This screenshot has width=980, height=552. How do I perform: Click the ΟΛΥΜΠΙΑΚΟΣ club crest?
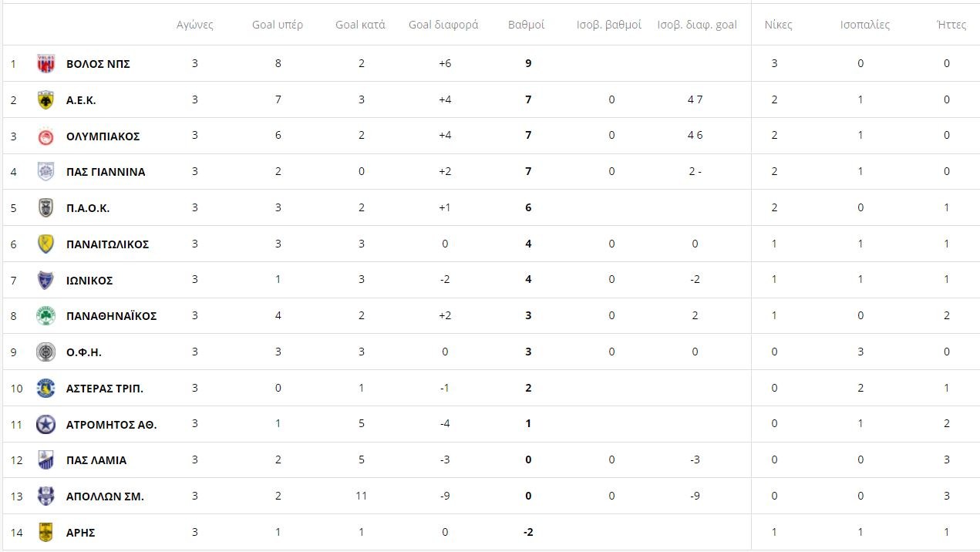click(45, 136)
